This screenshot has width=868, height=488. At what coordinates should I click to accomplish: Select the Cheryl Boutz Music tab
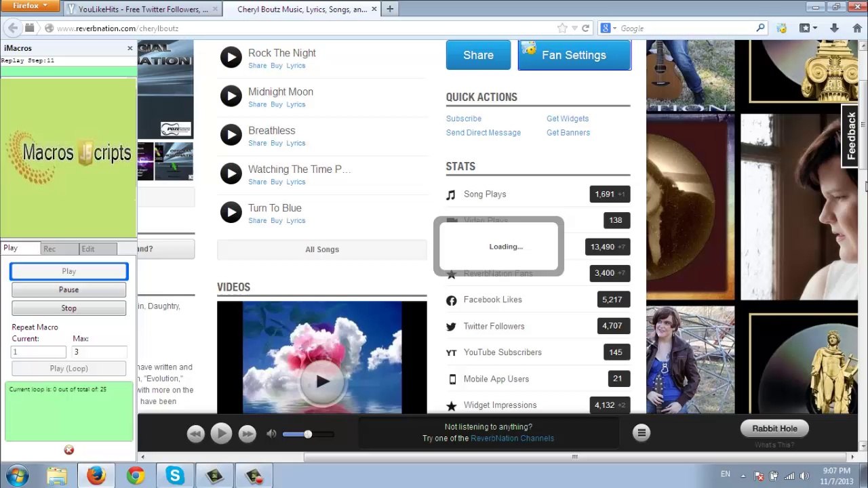tap(302, 9)
